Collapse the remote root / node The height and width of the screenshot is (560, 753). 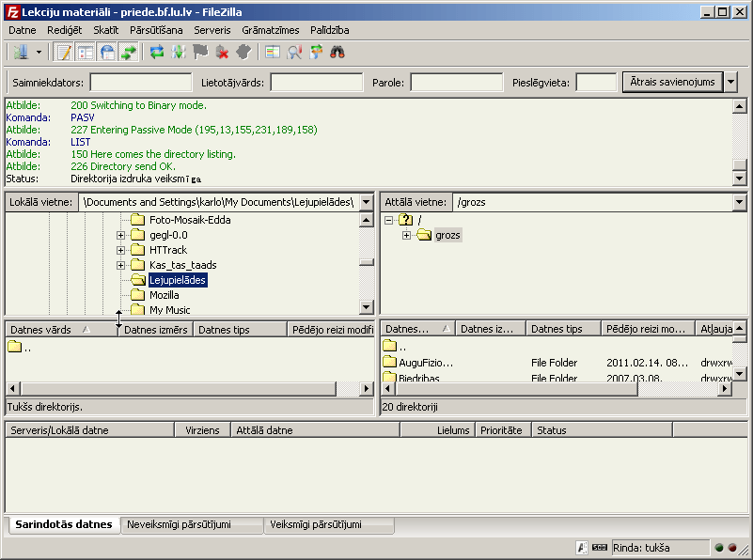[x=388, y=220]
